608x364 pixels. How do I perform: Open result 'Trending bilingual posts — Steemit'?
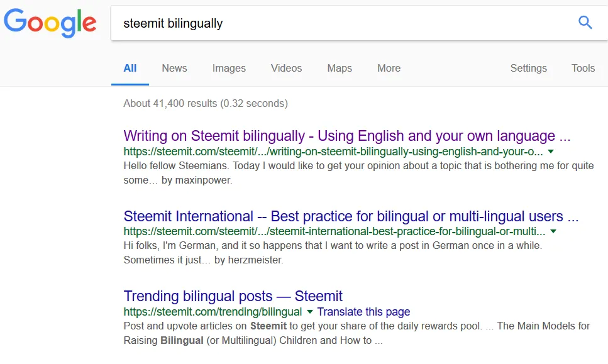[x=233, y=296]
